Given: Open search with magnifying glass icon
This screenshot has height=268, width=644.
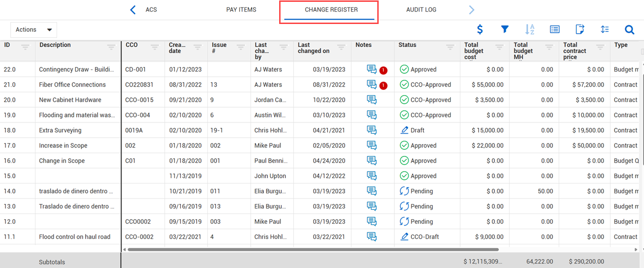Looking at the screenshot, I should click(630, 30).
